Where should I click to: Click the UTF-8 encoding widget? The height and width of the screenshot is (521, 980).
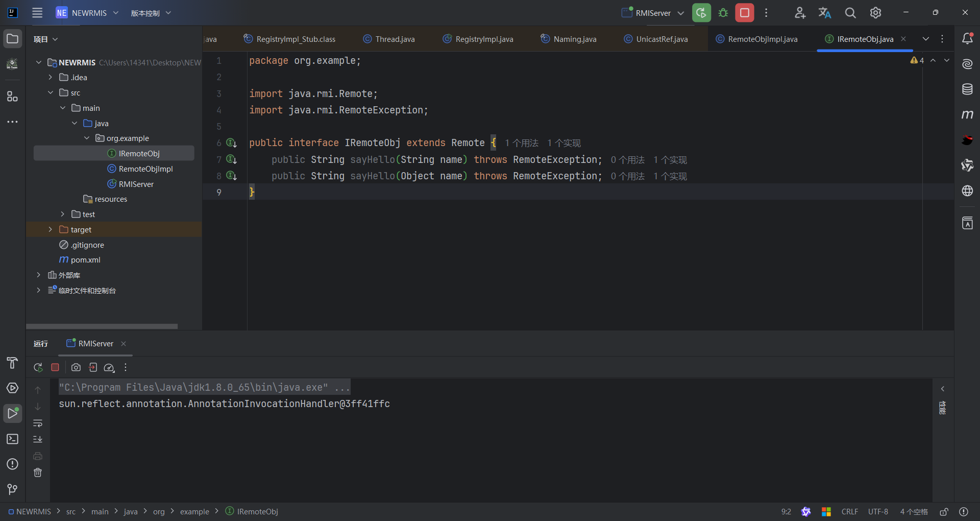pos(878,511)
